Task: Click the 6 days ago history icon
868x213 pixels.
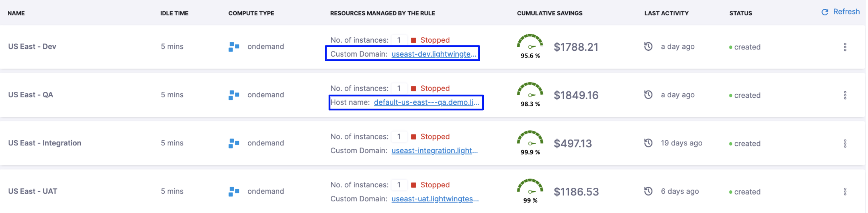Action: [x=648, y=191]
